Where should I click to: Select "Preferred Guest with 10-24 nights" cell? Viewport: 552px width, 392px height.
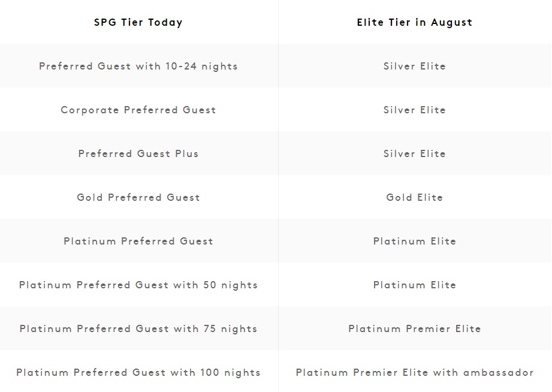pos(138,67)
